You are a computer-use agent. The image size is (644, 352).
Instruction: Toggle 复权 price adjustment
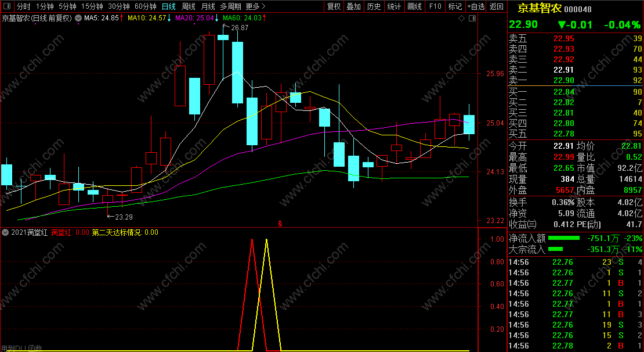[334, 6]
